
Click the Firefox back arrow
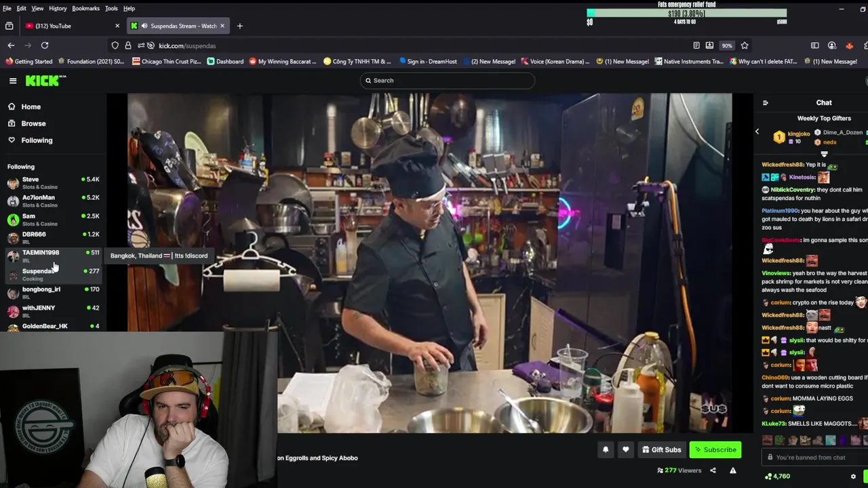[x=11, y=45]
